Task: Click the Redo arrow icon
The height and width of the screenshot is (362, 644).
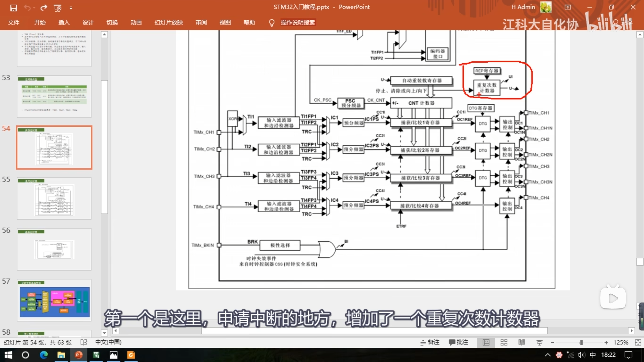Action: [44, 8]
